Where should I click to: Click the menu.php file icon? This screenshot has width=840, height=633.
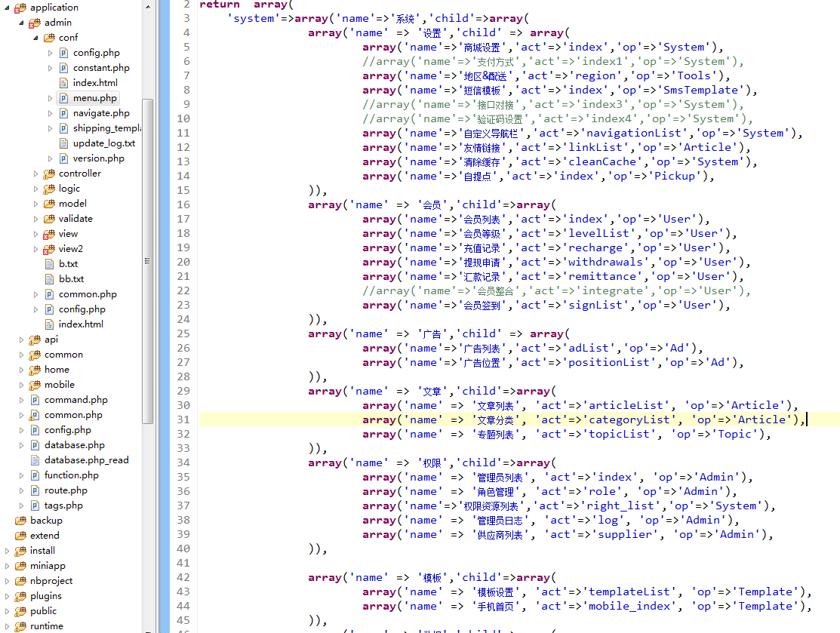pos(63,98)
